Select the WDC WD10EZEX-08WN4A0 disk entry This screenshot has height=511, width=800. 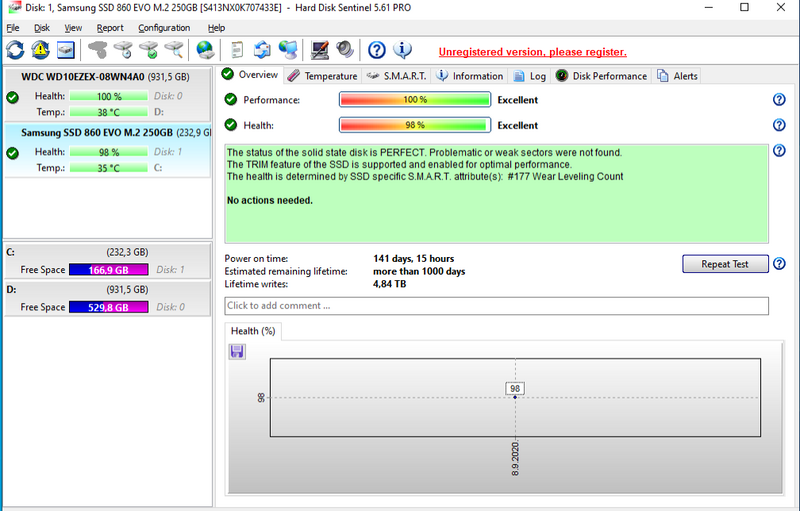click(x=108, y=95)
